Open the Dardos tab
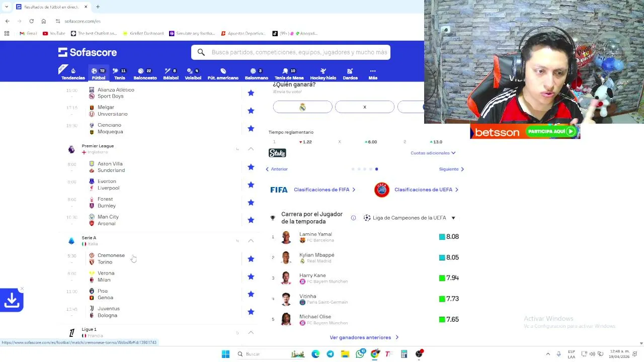644x362 pixels. pos(350,74)
